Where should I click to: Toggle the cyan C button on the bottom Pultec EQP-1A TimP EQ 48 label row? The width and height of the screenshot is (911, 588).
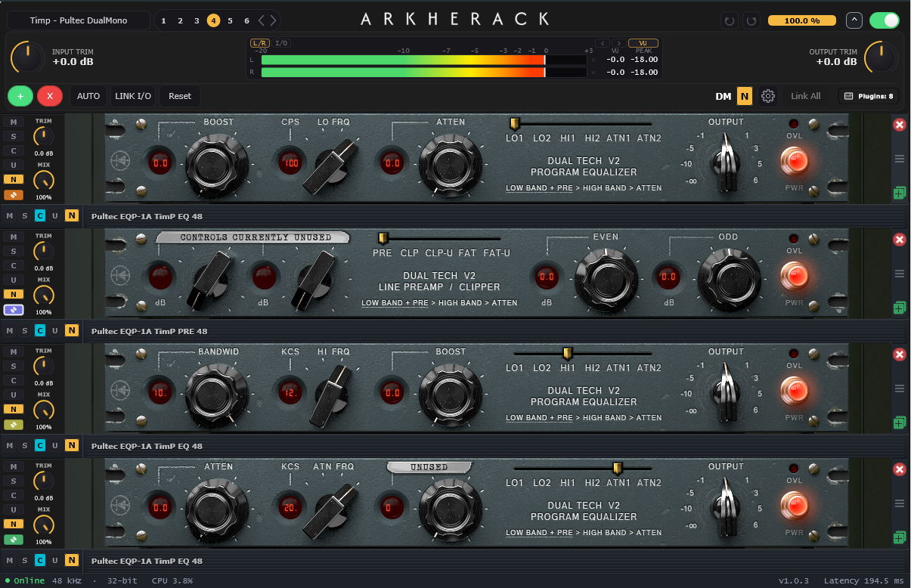[x=39, y=561]
